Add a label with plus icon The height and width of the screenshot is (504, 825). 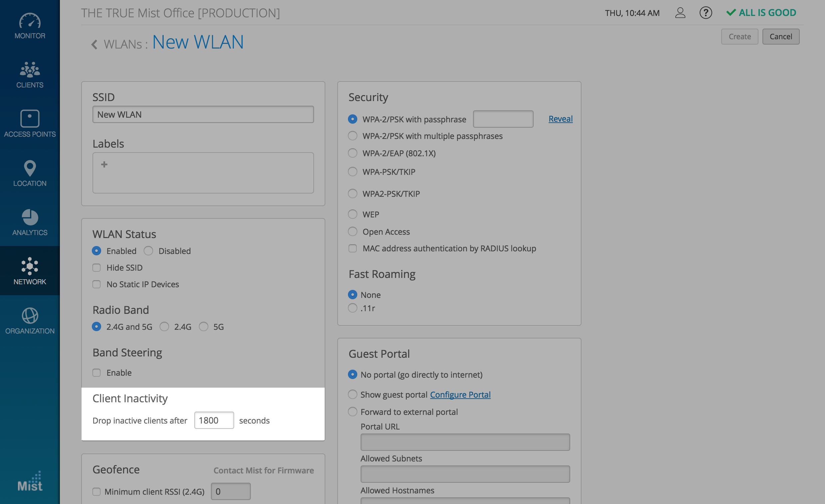click(104, 164)
